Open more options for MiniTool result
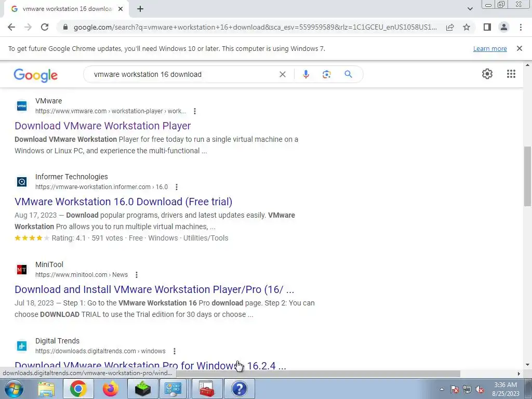The width and height of the screenshot is (532, 399). click(137, 275)
